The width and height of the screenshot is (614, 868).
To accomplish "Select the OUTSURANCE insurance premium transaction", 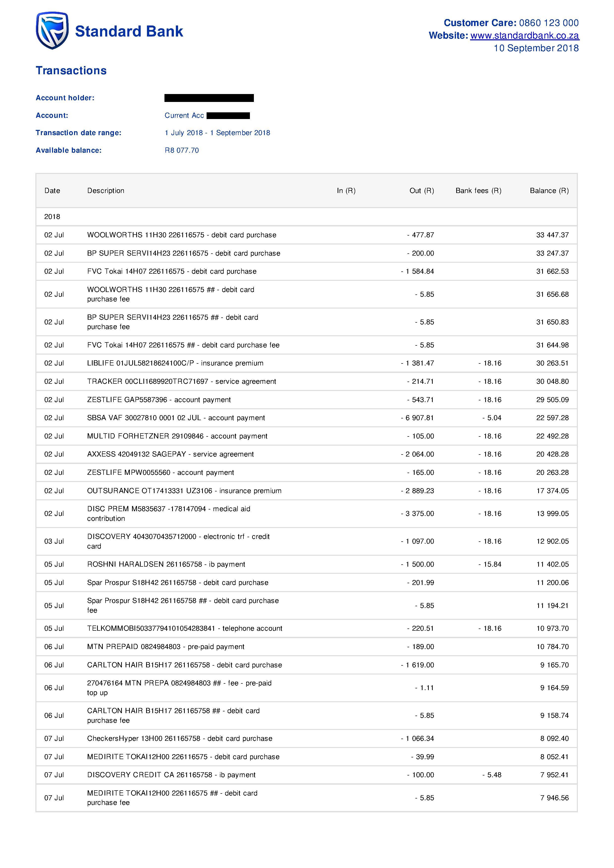I will 184,491.
